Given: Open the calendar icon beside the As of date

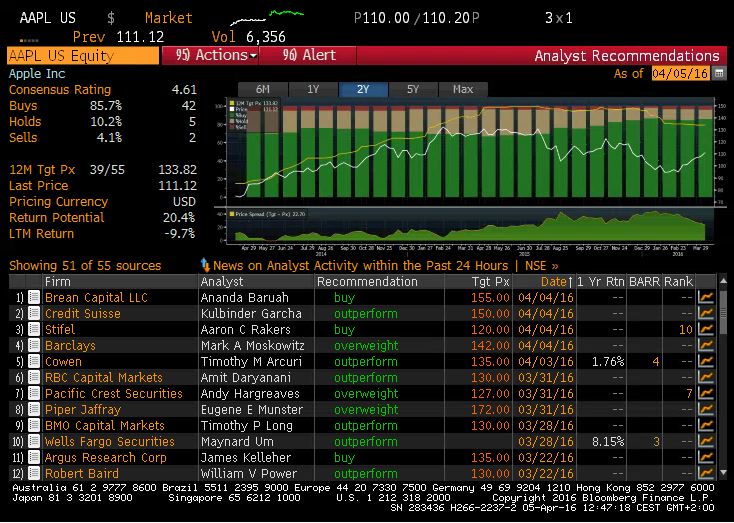Looking at the screenshot, I should click(719, 73).
